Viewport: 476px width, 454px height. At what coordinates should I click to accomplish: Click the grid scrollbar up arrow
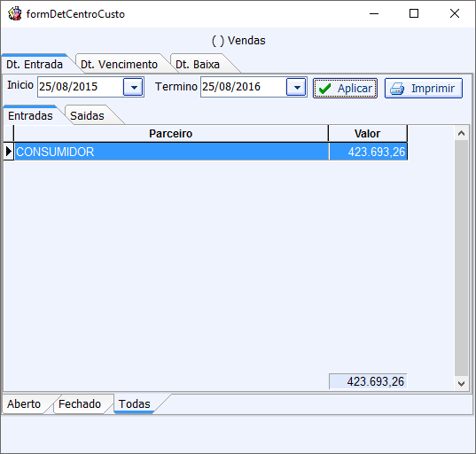pyautogui.click(x=462, y=133)
